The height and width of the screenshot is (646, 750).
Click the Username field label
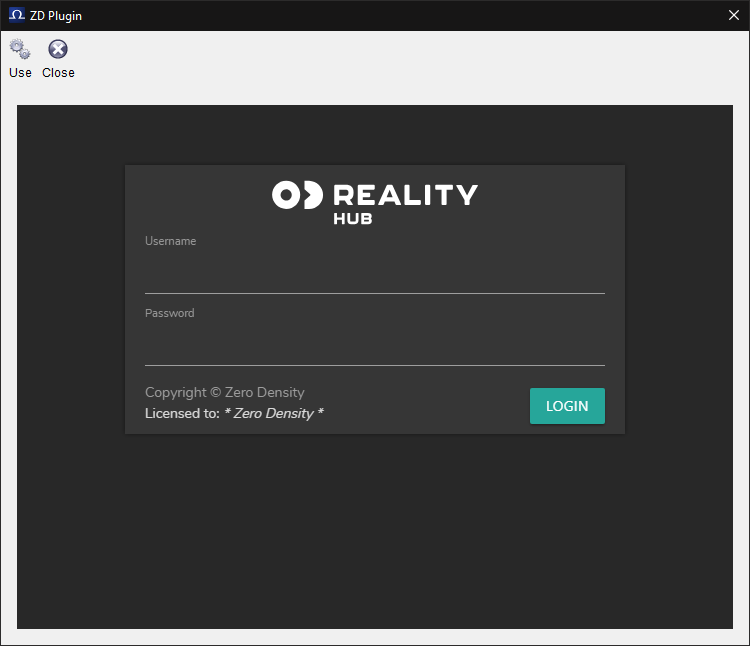170,241
